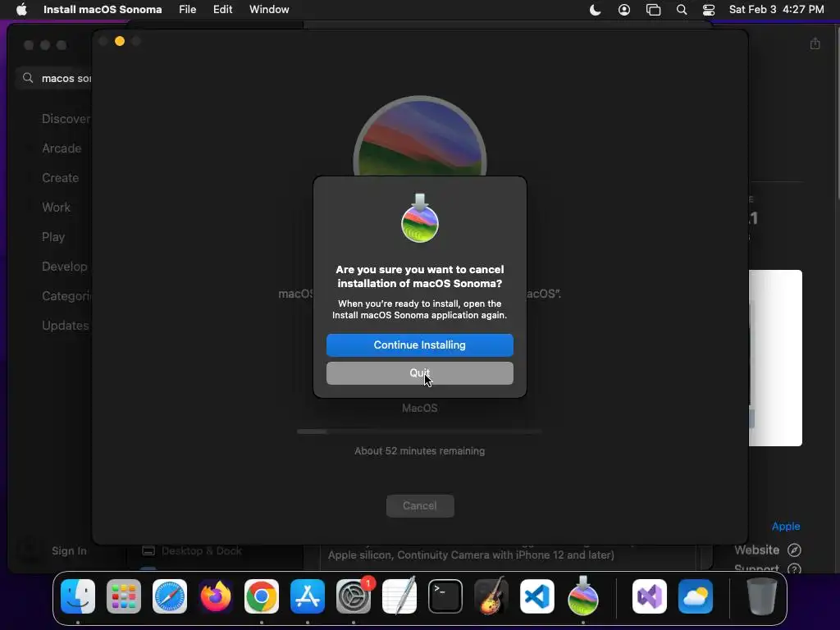The height and width of the screenshot is (630, 840).
Task: Open the Trash in the Dock
Action: point(762,596)
